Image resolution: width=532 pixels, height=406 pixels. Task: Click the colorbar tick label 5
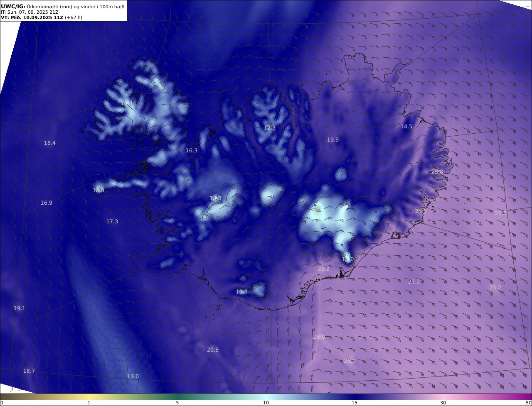pyautogui.click(x=177, y=403)
